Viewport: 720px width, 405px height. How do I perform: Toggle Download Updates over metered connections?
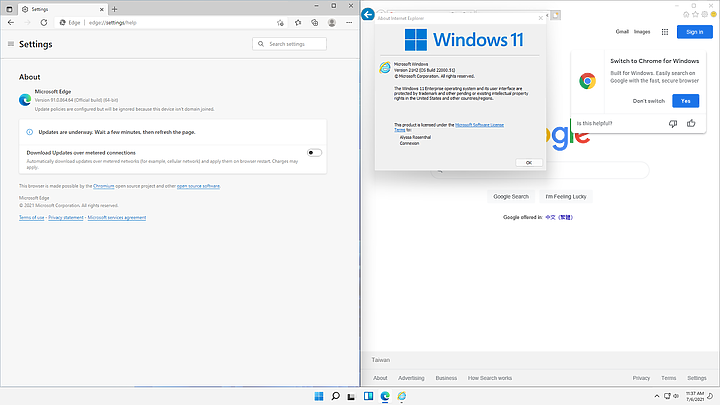(314, 152)
